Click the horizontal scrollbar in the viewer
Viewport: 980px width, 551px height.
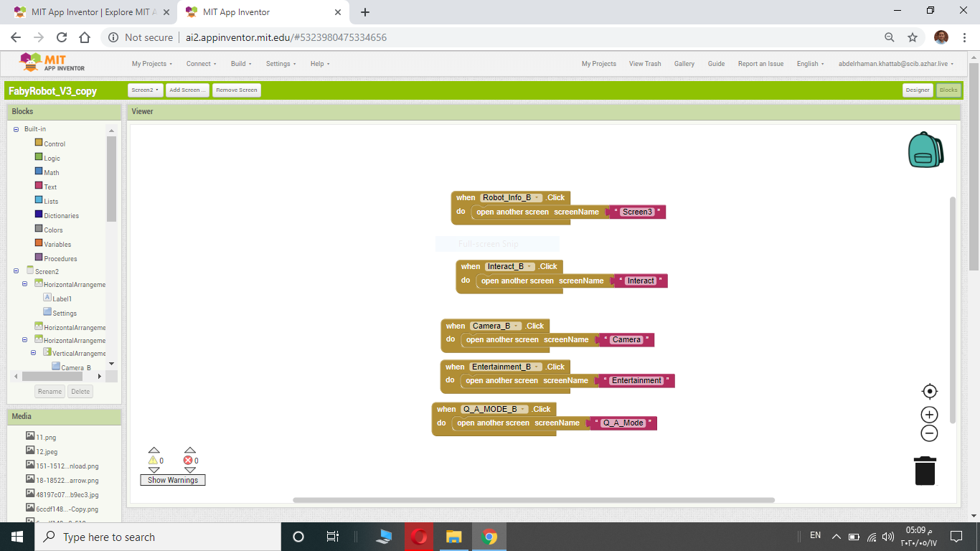pos(534,500)
